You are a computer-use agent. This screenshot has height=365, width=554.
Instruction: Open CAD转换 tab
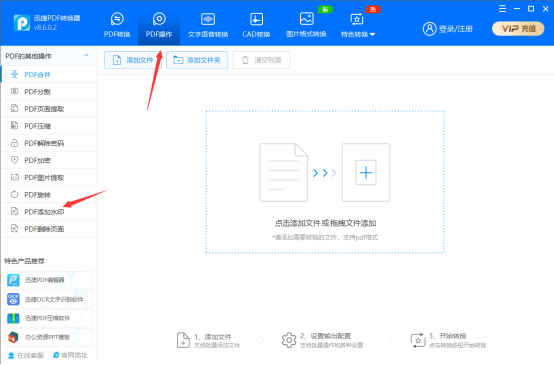pyautogui.click(x=256, y=25)
